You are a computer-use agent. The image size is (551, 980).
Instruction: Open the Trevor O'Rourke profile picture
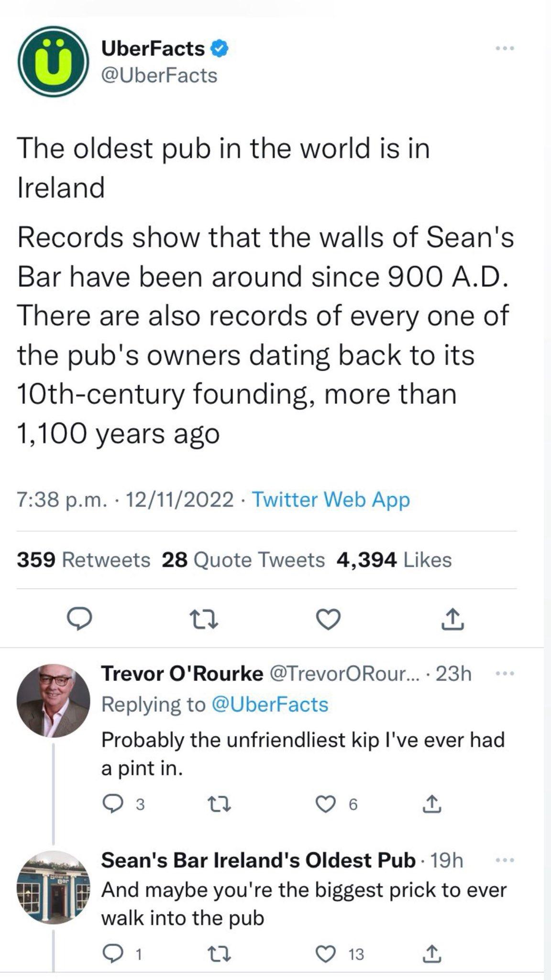point(53,700)
